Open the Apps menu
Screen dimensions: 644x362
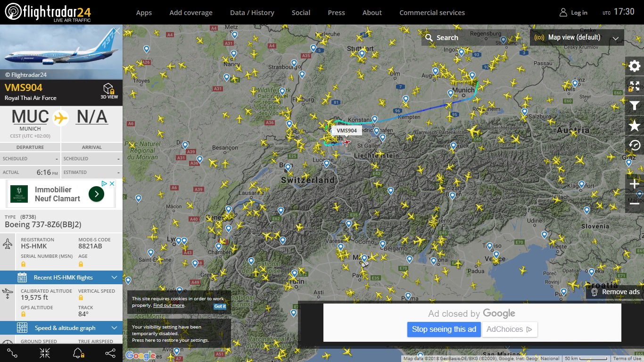(x=144, y=13)
